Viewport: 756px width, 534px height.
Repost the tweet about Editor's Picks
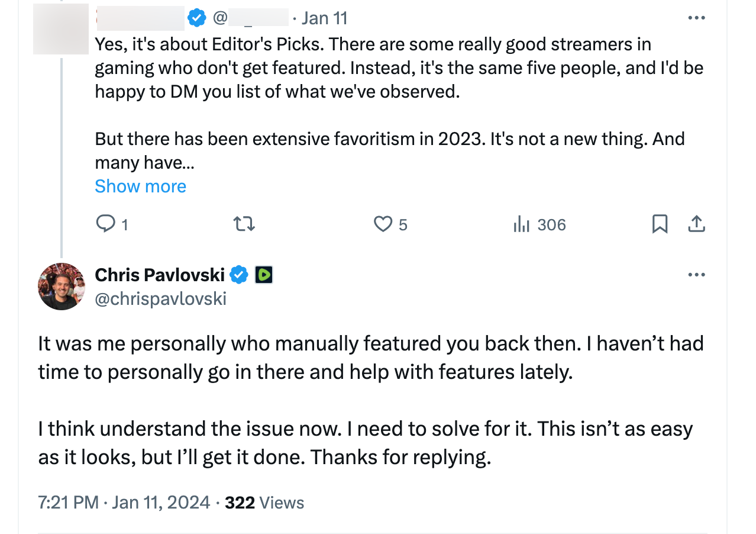pos(244,224)
